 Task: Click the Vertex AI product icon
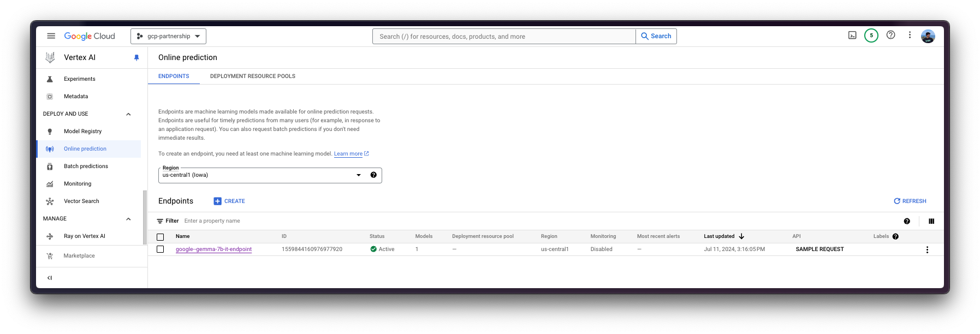point(50,57)
